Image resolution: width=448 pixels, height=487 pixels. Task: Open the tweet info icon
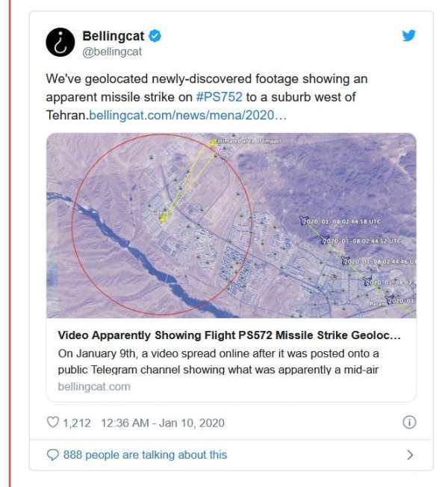[x=409, y=423]
